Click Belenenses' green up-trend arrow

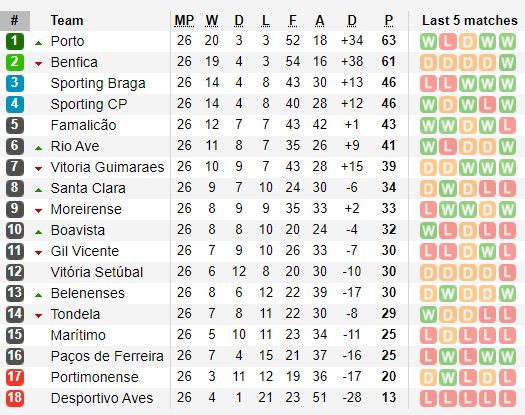tap(39, 295)
